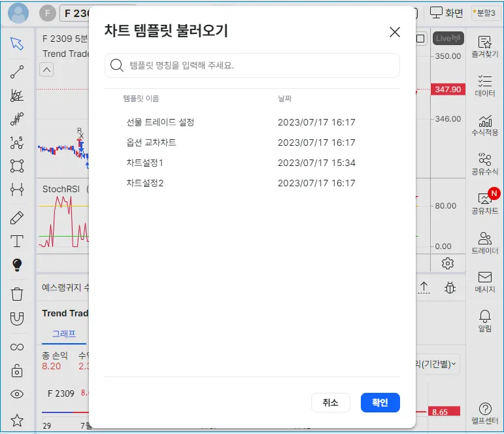504x434 pixels.
Task: Close the template load dialog
Action: click(x=395, y=32)
